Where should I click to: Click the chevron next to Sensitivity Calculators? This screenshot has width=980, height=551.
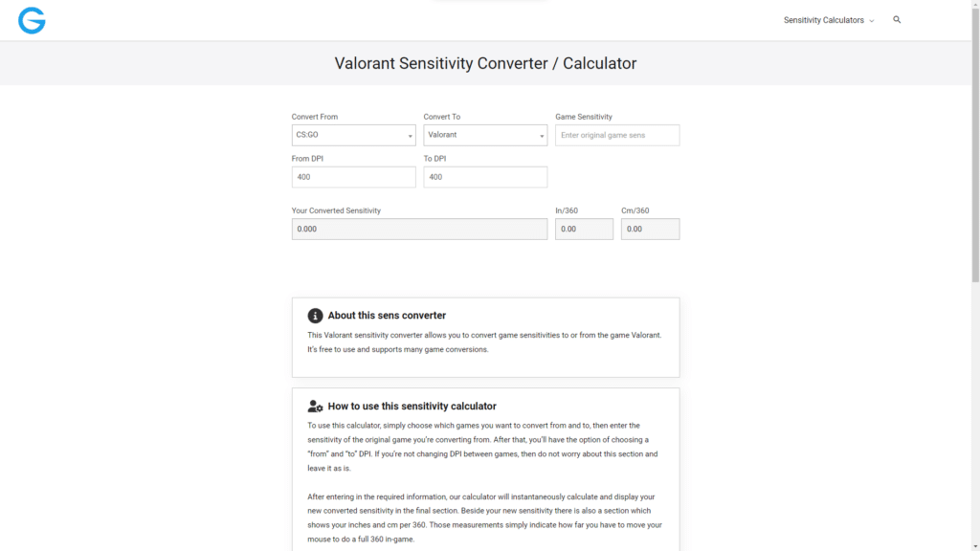872,20
